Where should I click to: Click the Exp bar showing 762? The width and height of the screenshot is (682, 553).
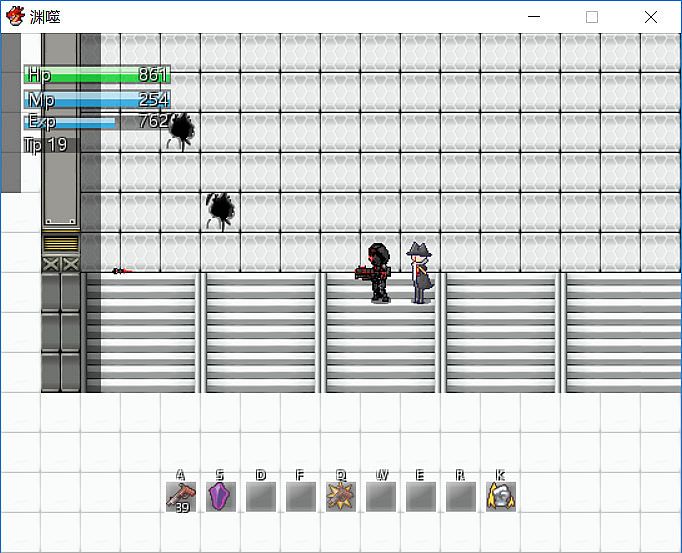(x=97, y=121)
